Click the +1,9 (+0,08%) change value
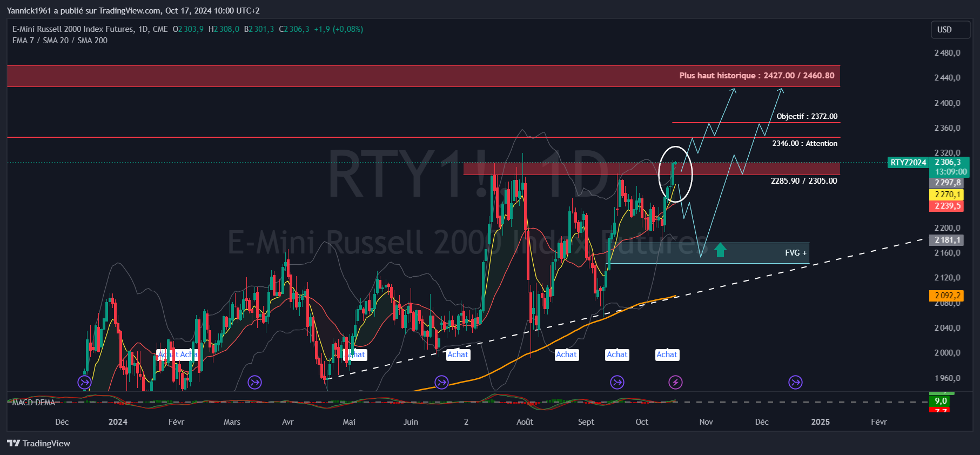Image resolution: width=980 pixels, height=455 pixels. coord(338,29)
